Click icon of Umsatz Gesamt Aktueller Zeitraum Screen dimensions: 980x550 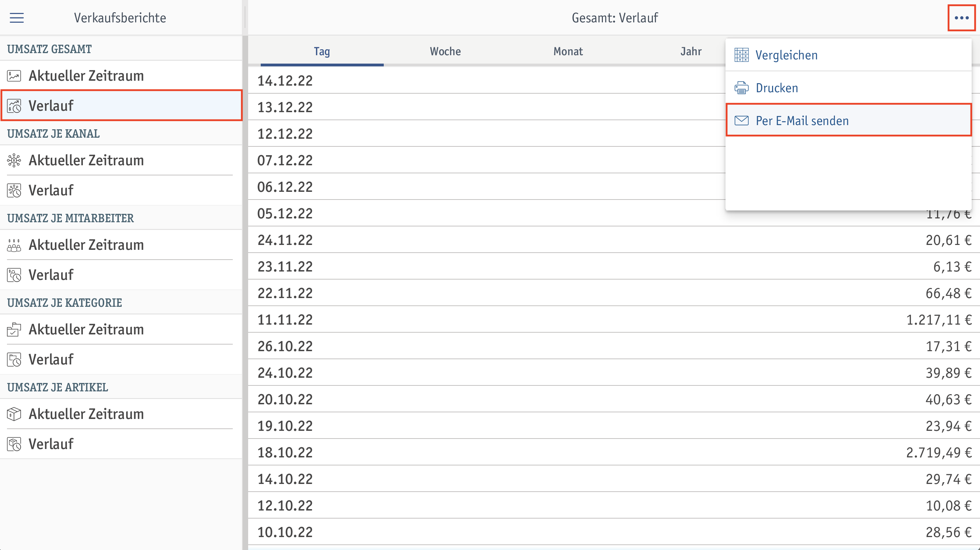coord(14,76)
